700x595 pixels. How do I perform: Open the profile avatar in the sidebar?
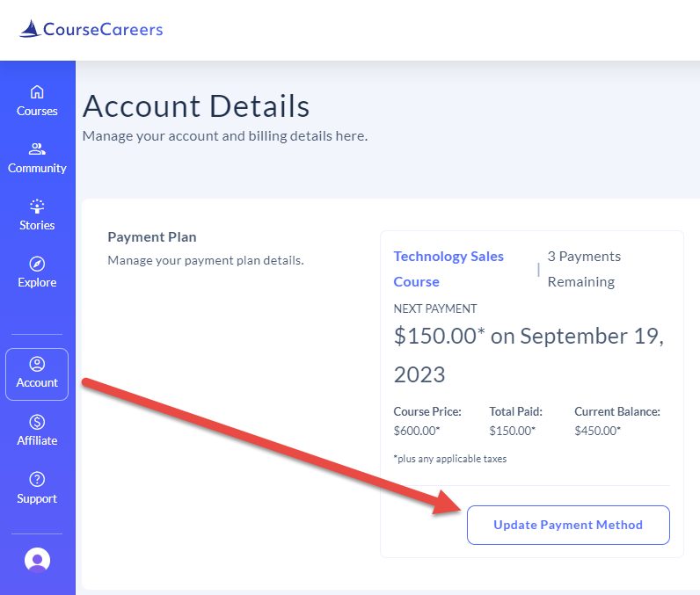[x=37, y=559]
